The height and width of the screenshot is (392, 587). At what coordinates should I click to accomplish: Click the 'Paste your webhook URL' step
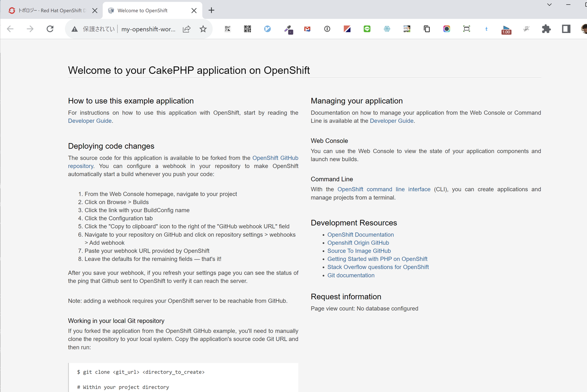click(x=147, y=251)
